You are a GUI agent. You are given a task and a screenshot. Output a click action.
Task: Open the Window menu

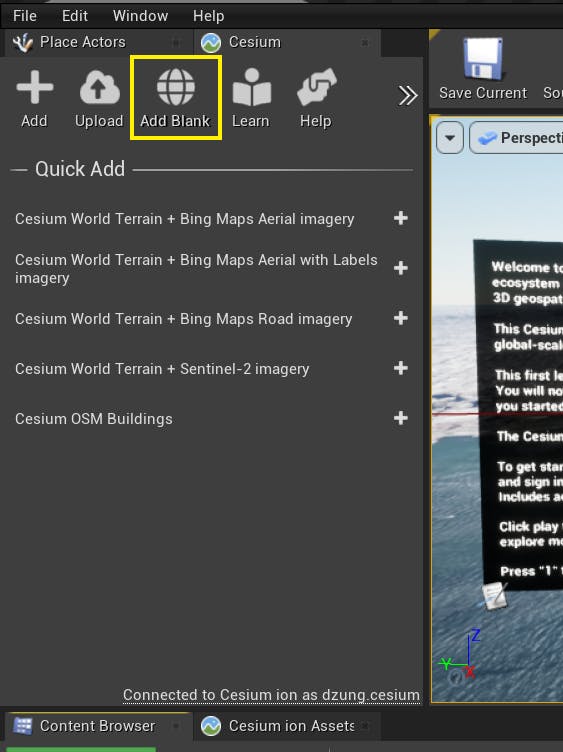(x=141, y=16)
